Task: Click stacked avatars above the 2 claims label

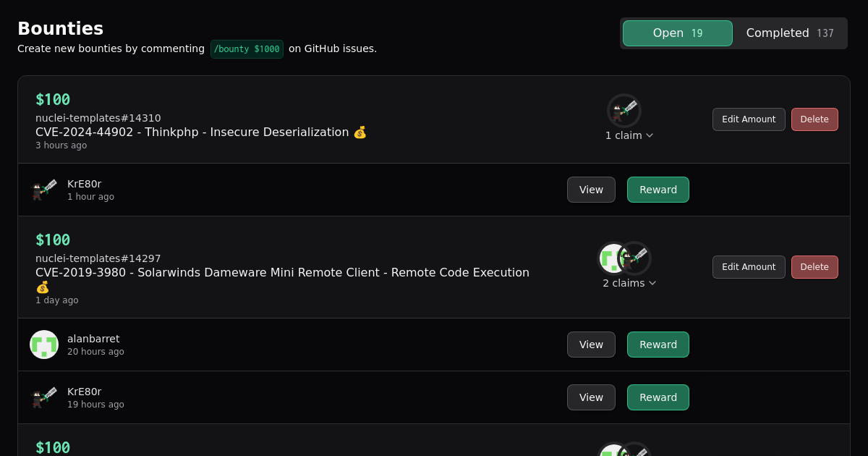Action: (624, 258)
